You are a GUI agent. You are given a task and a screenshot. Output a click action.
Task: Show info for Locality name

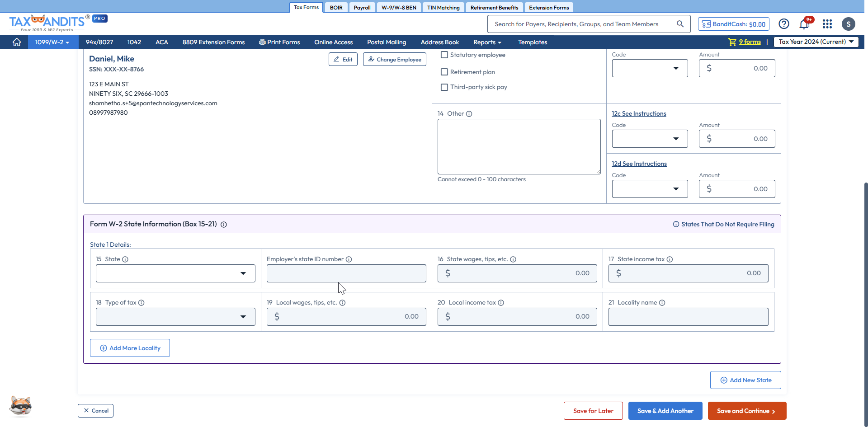pos(662,303)
